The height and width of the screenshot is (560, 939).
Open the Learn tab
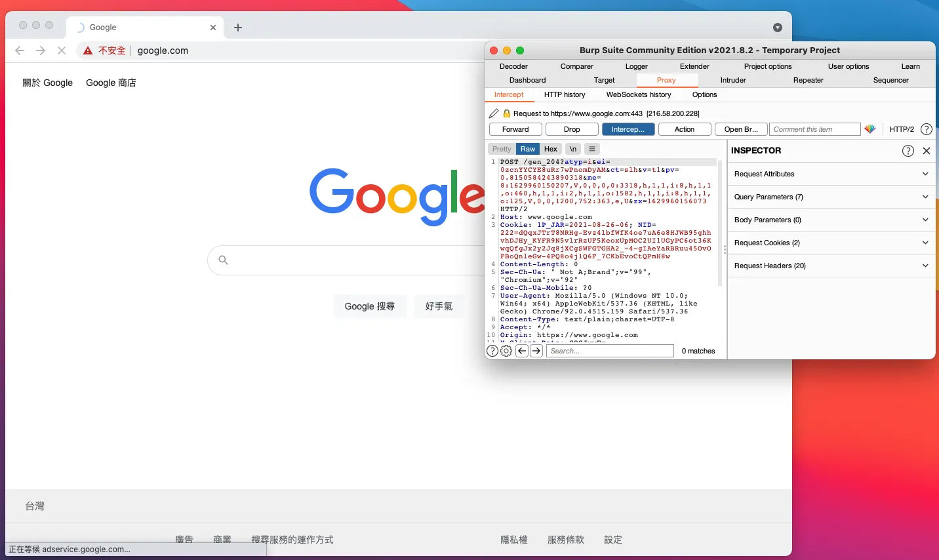click(911, 66)
